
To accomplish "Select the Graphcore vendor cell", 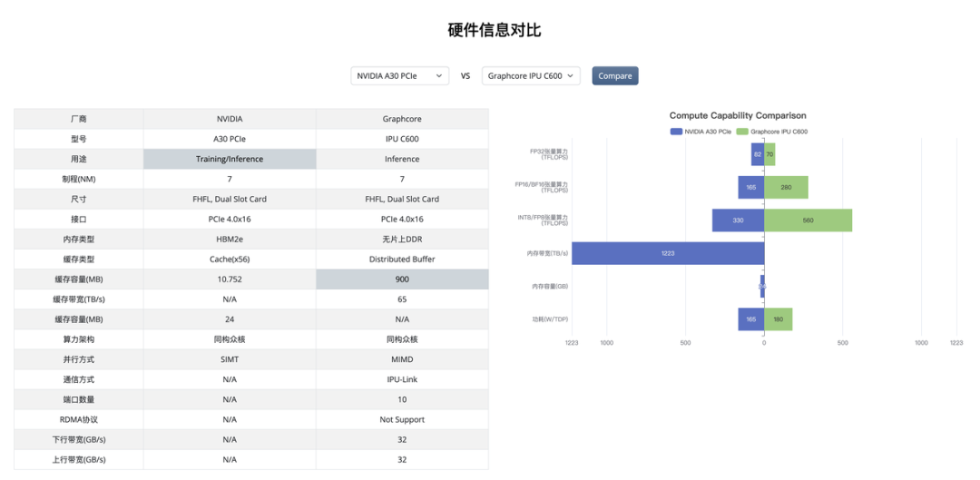I will tap(402, 119).
